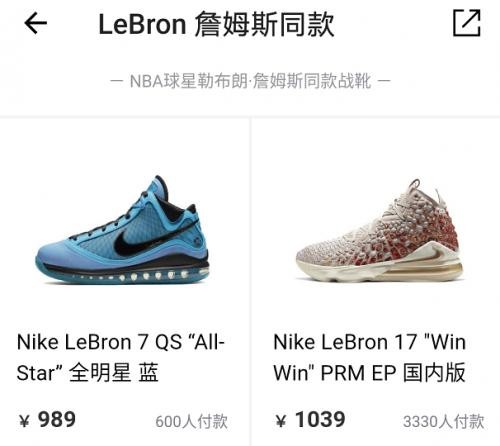Screen dimensions: 500x446
Task: Click the text 全明星 蓝 in first product
Action: point(114,372)
